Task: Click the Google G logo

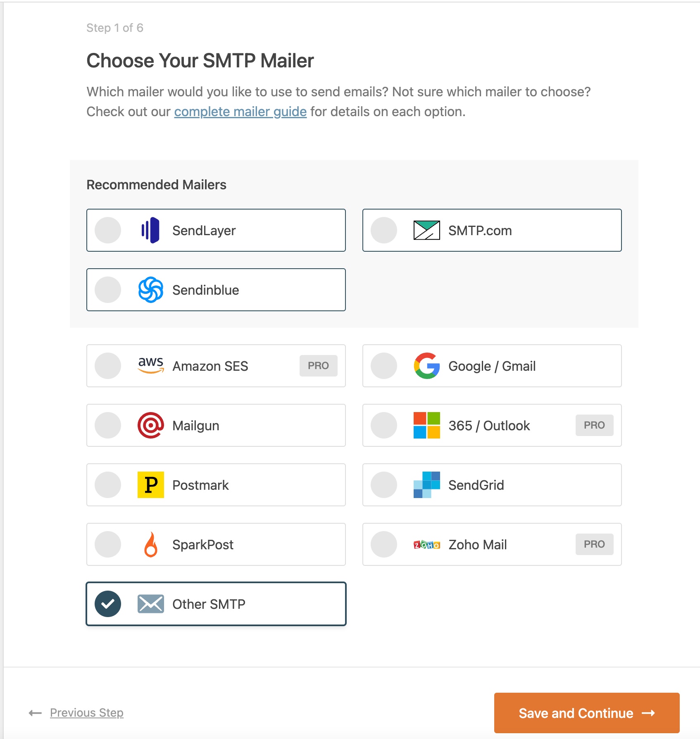Action: tap(426, 366)
